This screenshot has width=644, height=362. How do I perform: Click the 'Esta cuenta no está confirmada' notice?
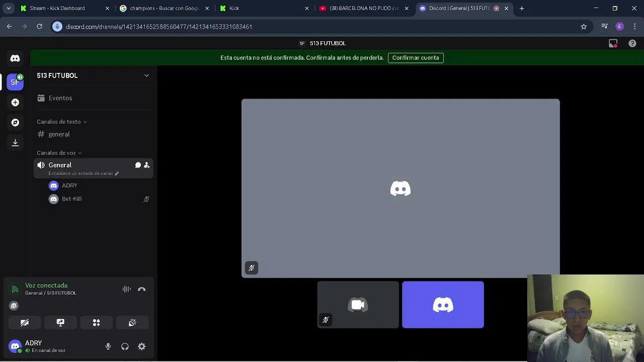[x=302, y=58]
